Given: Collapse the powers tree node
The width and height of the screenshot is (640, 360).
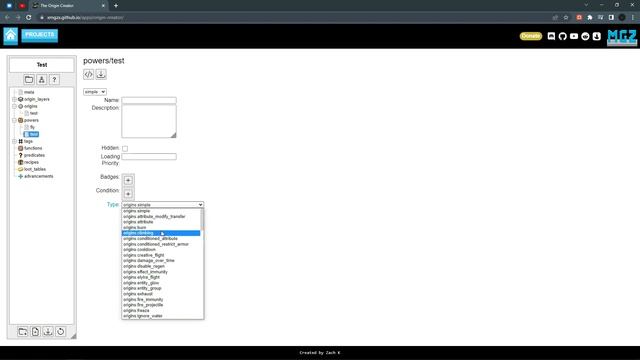Looking at the screenshot, I should click(x=14, y=120).
